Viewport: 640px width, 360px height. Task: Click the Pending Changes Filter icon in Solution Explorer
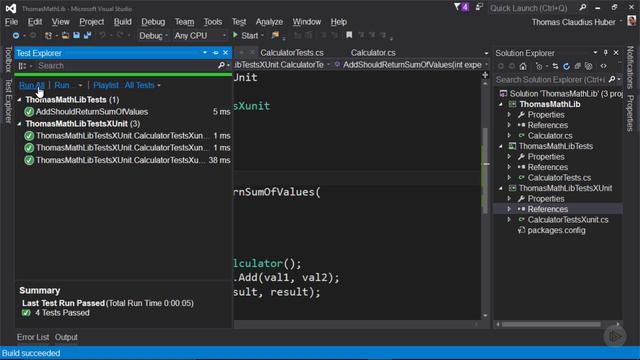click(539, 66)
